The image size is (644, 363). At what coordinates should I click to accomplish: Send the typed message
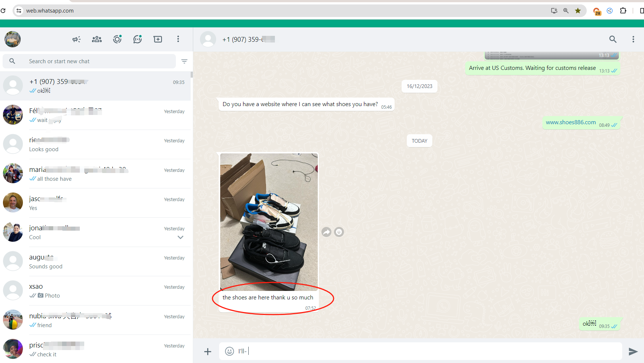(x=633, y=351)
